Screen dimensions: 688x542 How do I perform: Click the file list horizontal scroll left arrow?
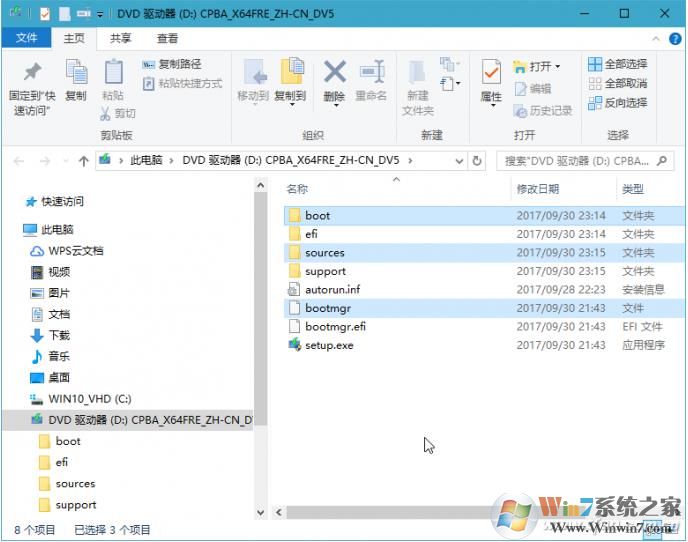(x=279, y=512)
